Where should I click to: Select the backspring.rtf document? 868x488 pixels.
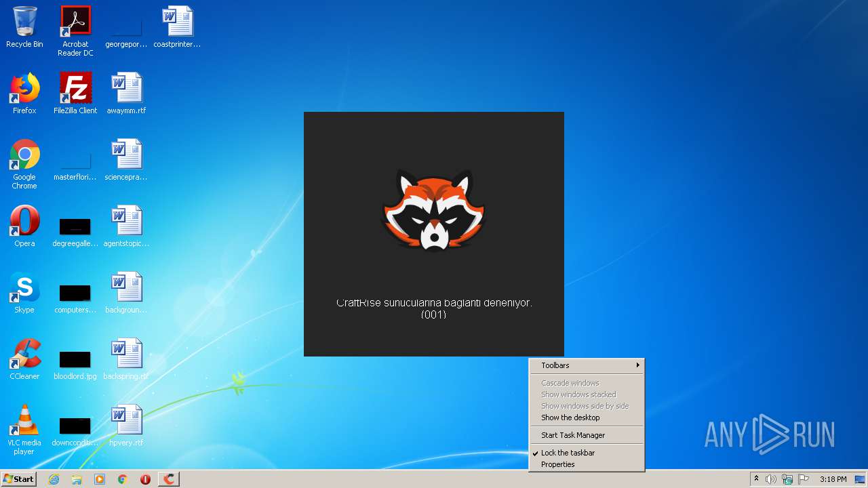pos(126,360)
